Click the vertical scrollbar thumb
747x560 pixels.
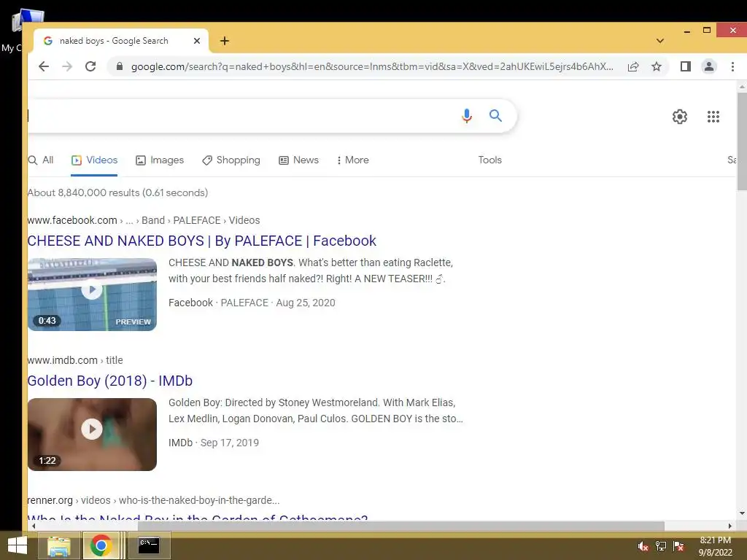click(742, 142)
